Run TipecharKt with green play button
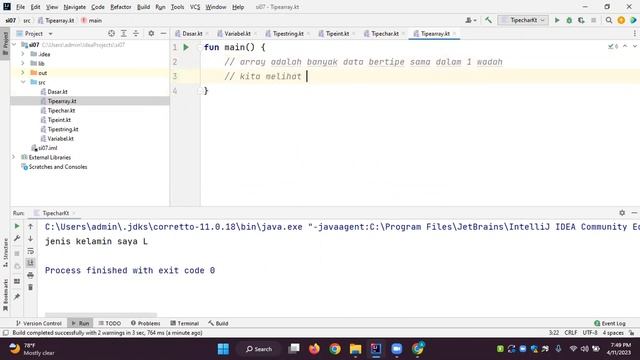Image resolution: width=640 pixels, height=360 pixels. [557, 20]
